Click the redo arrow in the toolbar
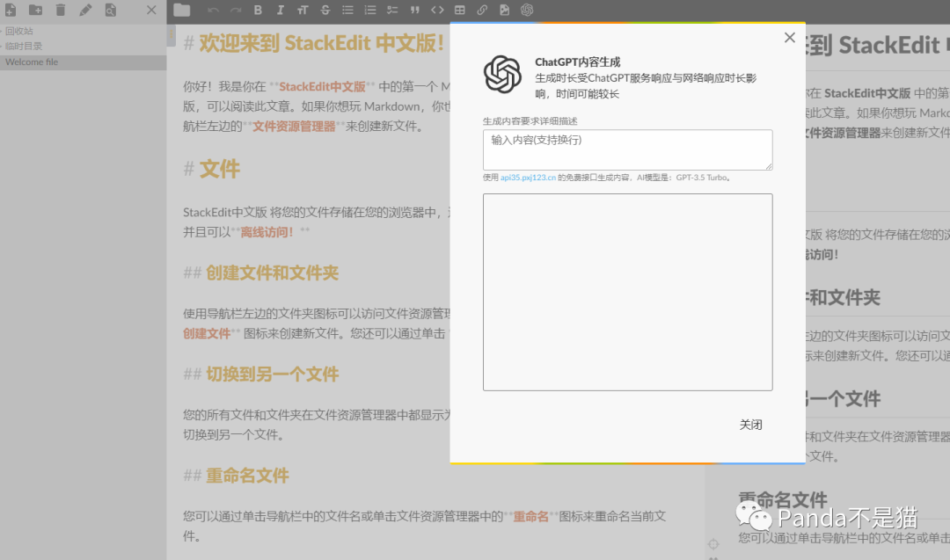Image resolution: width=950 pixels, height=560 pixels. point(236,10)
